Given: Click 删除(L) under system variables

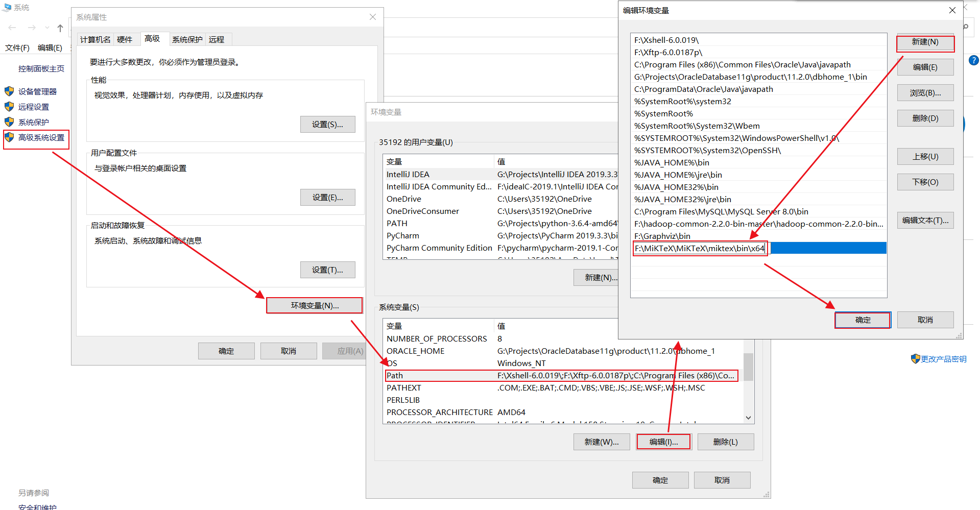Looking at the screenshot, I should [726, 442].
